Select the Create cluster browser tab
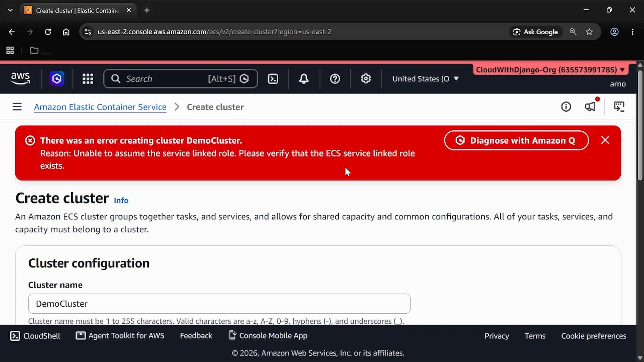Image resolution: width=644 pixels, height=362 pixels. (78, 10)
